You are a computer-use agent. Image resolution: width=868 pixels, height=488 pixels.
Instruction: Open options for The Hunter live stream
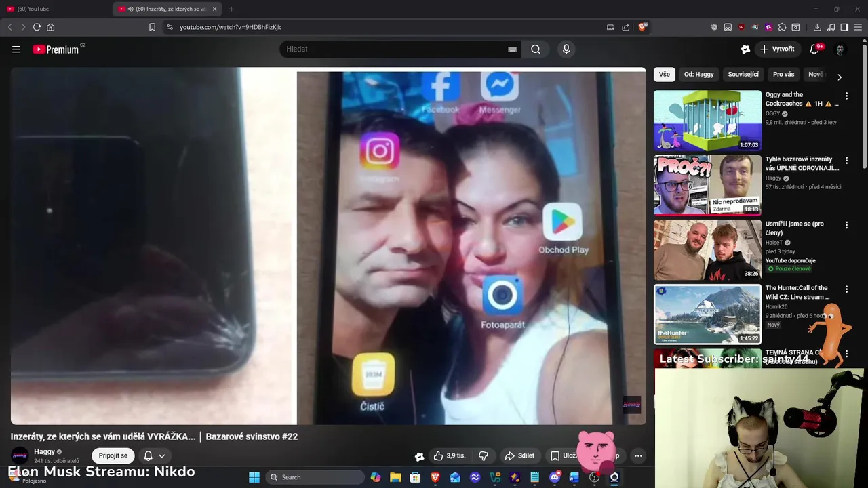coord(846,289)
